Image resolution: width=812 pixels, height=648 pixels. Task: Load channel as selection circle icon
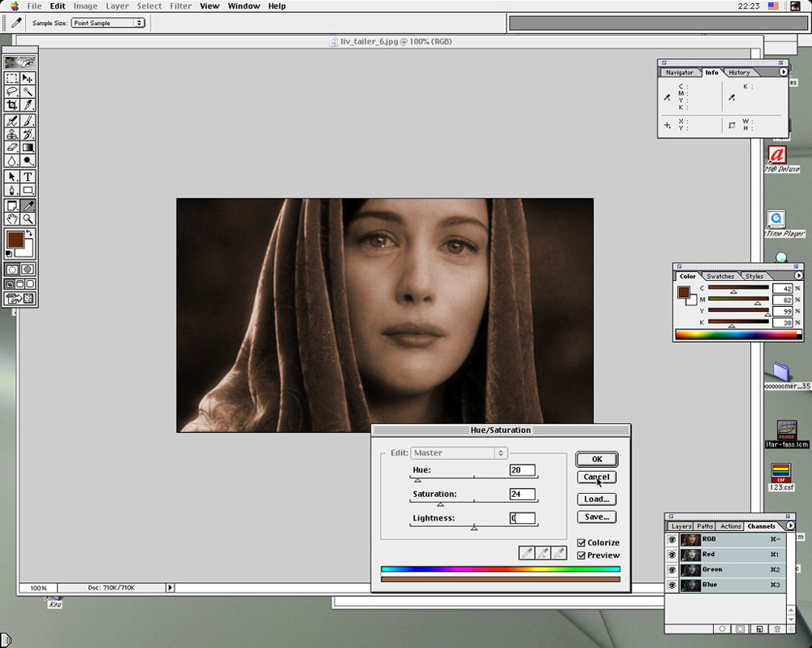coord(722,629)
